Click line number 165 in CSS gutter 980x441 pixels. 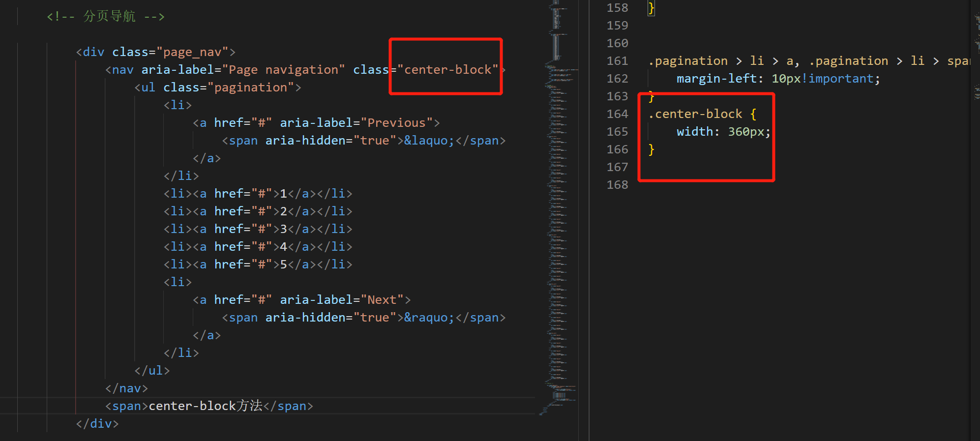pos(618,131)
